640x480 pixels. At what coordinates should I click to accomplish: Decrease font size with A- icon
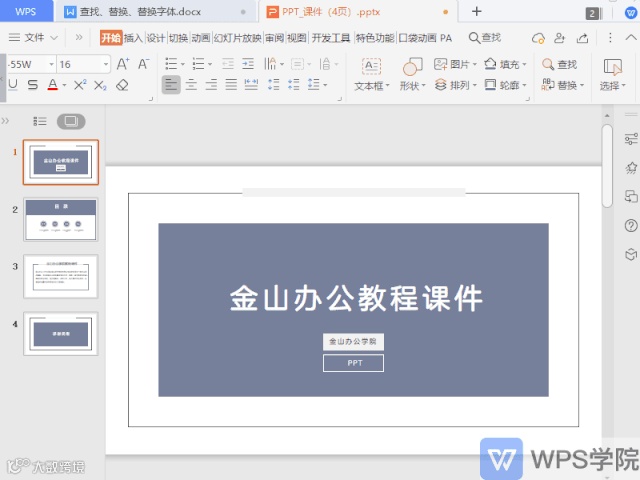(x=143, y=64)
